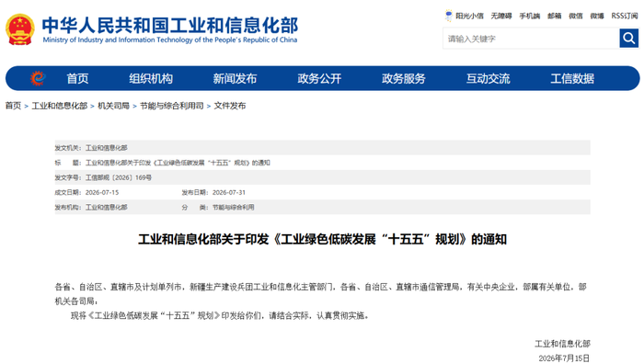Click 机关司局 breadcrumb link
Screen dimensions: 644x363
click(x=113, y=106)
